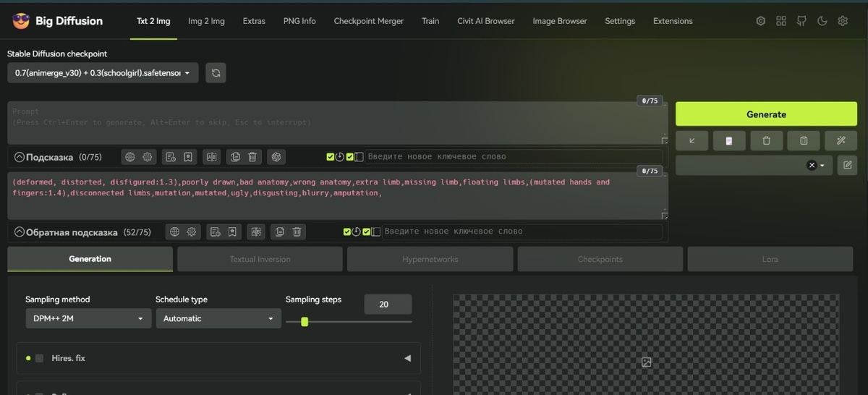Open the Extras tab
868x395 pixels.
point(254,21)
